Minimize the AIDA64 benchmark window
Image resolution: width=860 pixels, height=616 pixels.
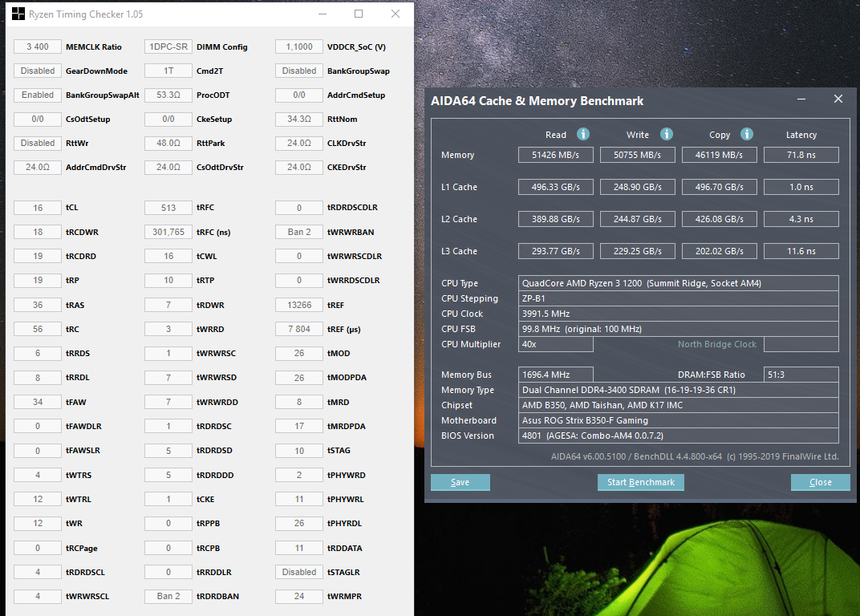coord(801,99)
